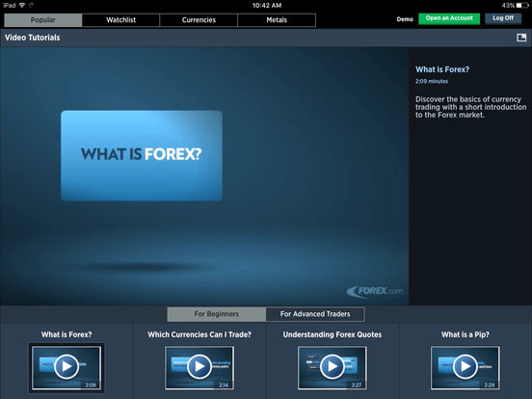Click the Demo account label

(405, 19)
